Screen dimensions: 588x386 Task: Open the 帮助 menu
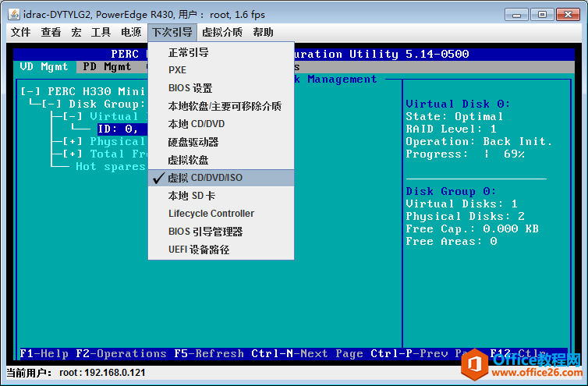263,32
